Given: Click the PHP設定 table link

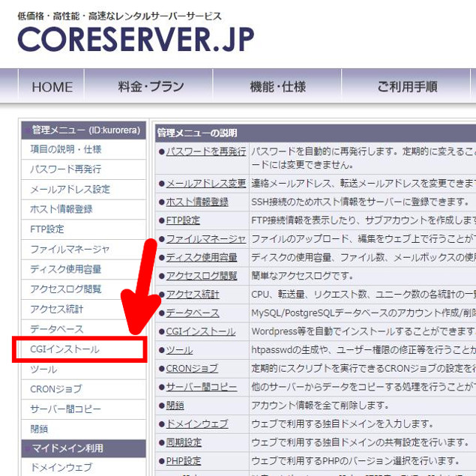Looking at the screenshot, I should [x=184, y=461].
